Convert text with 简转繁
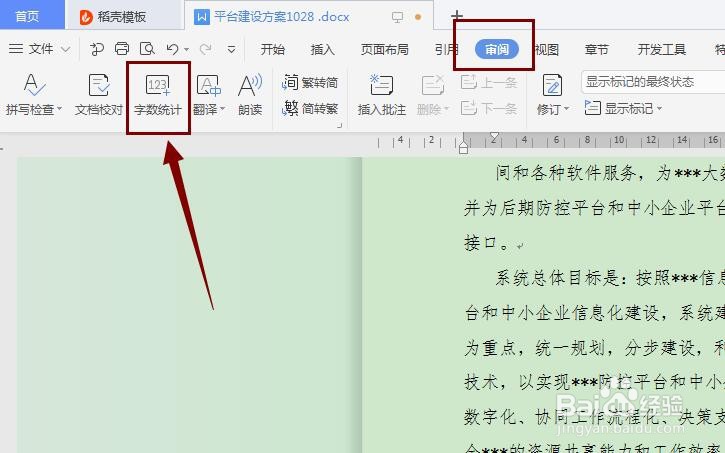This screenshot has width=725, height=453. pos(310,108)
